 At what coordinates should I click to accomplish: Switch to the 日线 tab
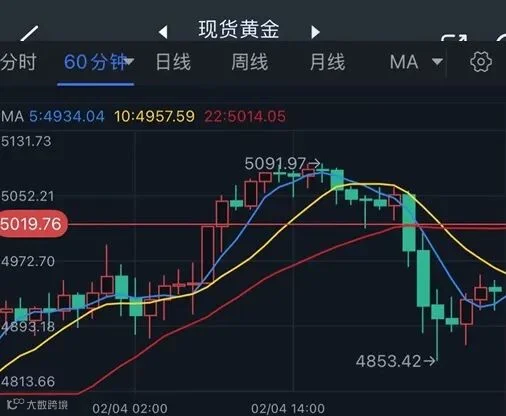coord(173,62)
